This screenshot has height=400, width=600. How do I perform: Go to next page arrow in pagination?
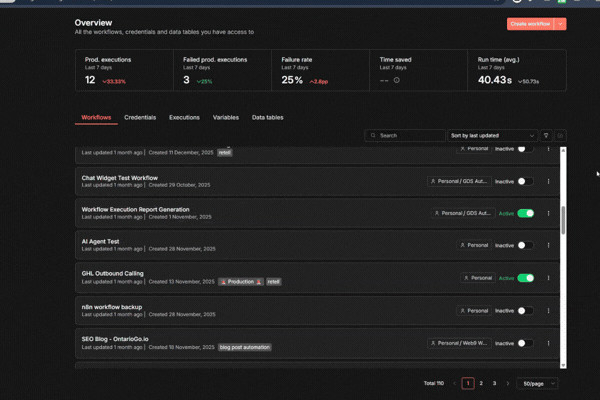click(x=508, y=383)
